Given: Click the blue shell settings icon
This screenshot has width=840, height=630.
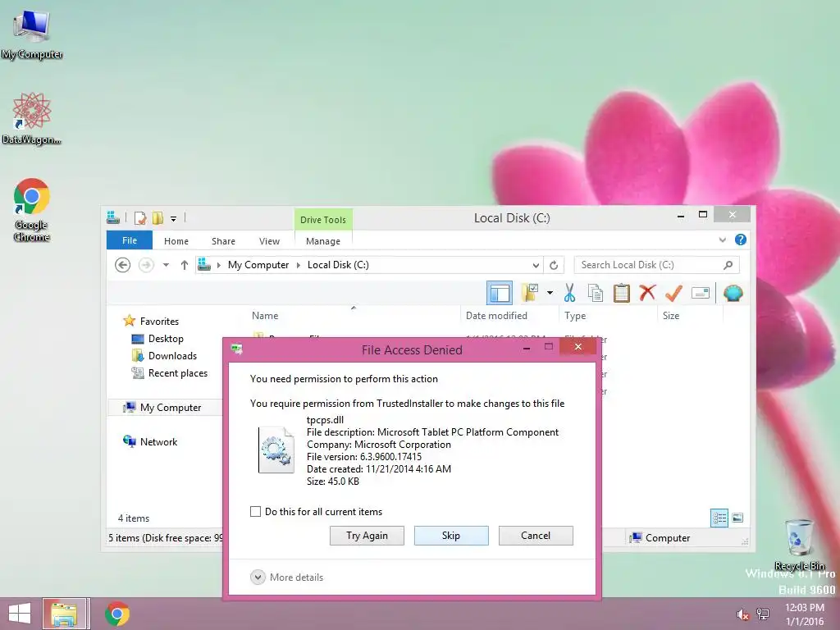Looking at the screenshot, I should [733, 293].
